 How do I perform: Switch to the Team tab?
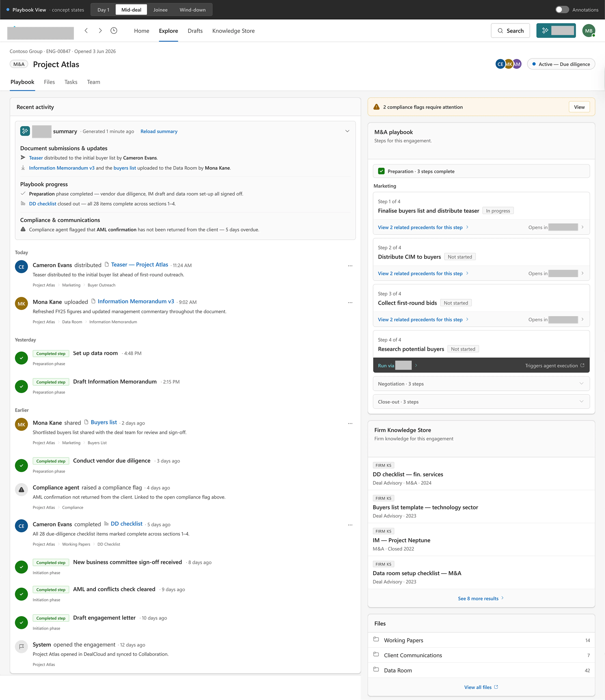[x=94, y=82]
